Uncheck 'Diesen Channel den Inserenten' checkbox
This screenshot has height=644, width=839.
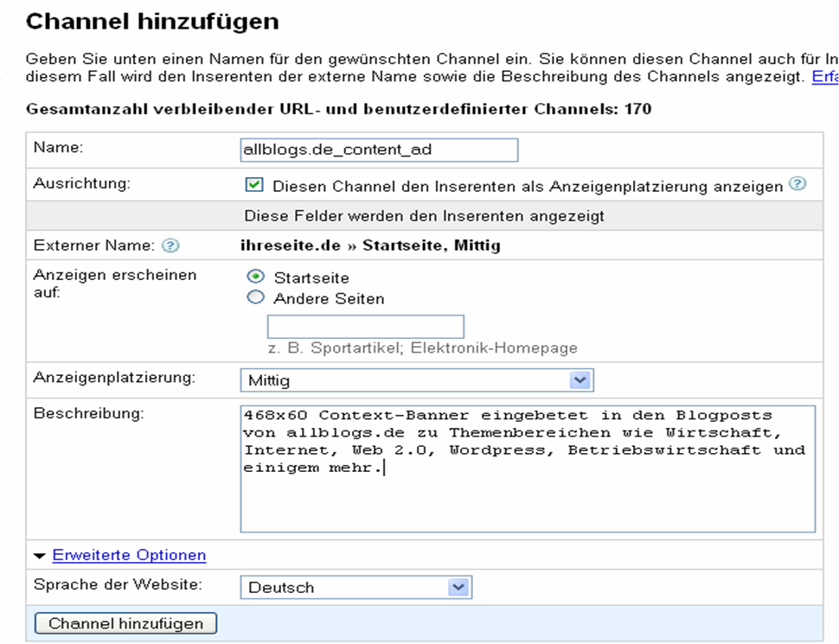point(254,185)
